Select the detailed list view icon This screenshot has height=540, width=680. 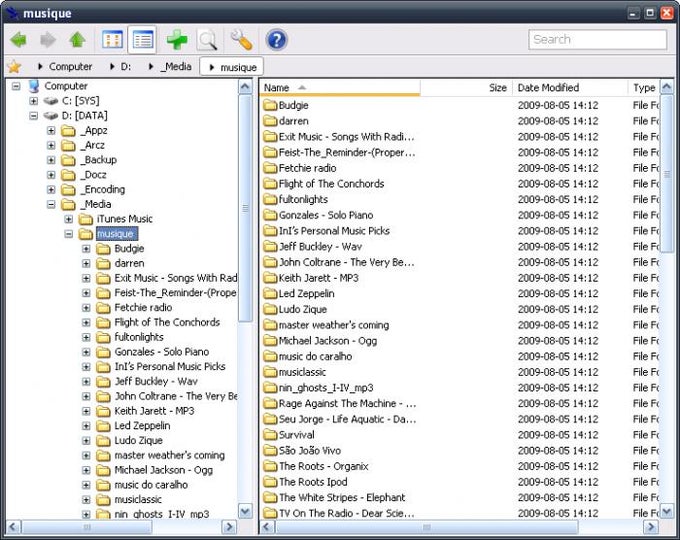pyautogui.click(x=143, y=40)
